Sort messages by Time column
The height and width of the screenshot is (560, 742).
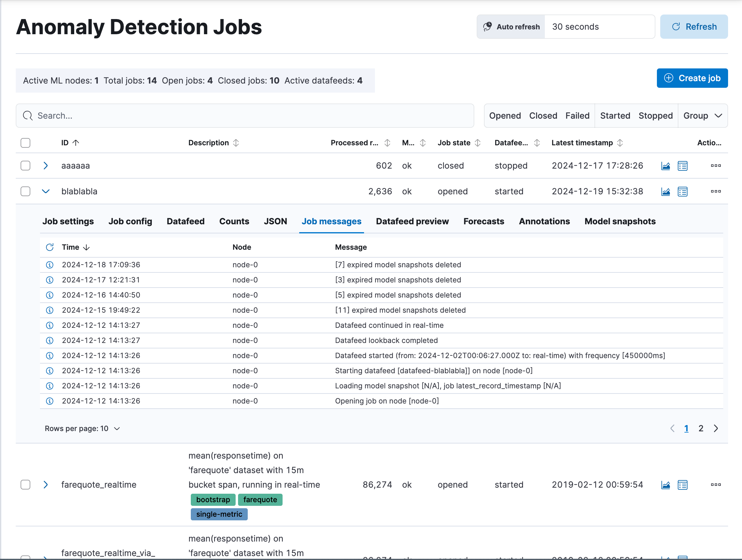point(76,248)
